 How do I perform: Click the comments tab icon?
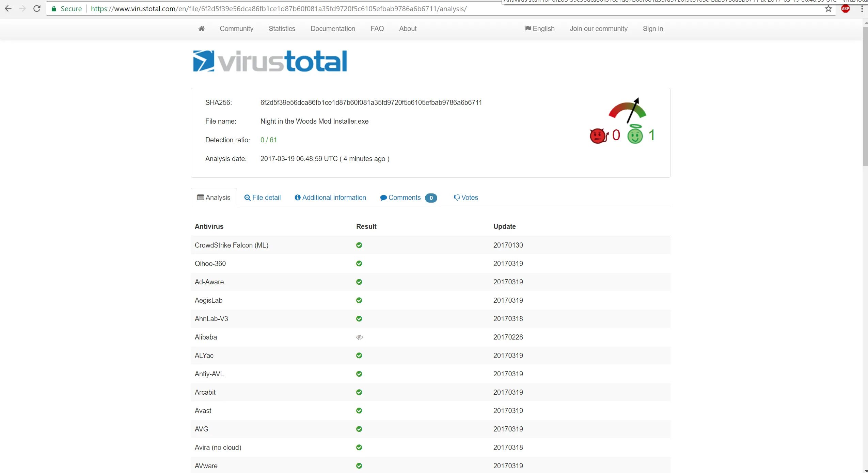pos(384,198)
